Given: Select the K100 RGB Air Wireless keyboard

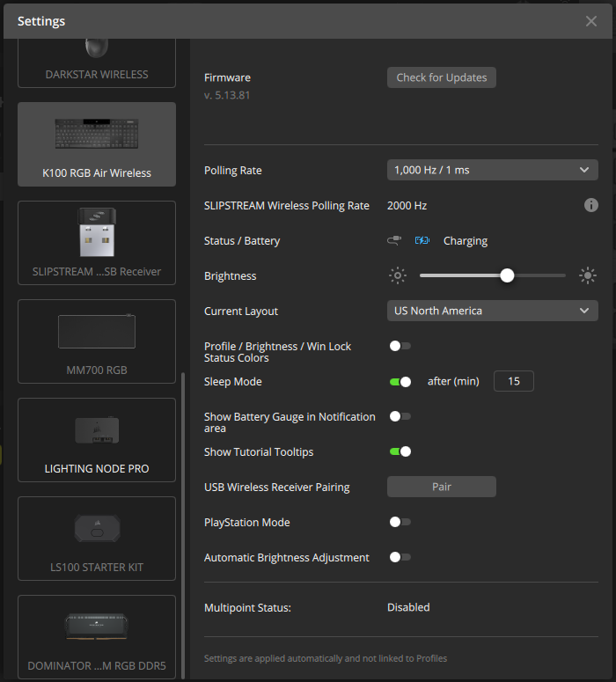Looking at the screenshot, I should [97, 144].
